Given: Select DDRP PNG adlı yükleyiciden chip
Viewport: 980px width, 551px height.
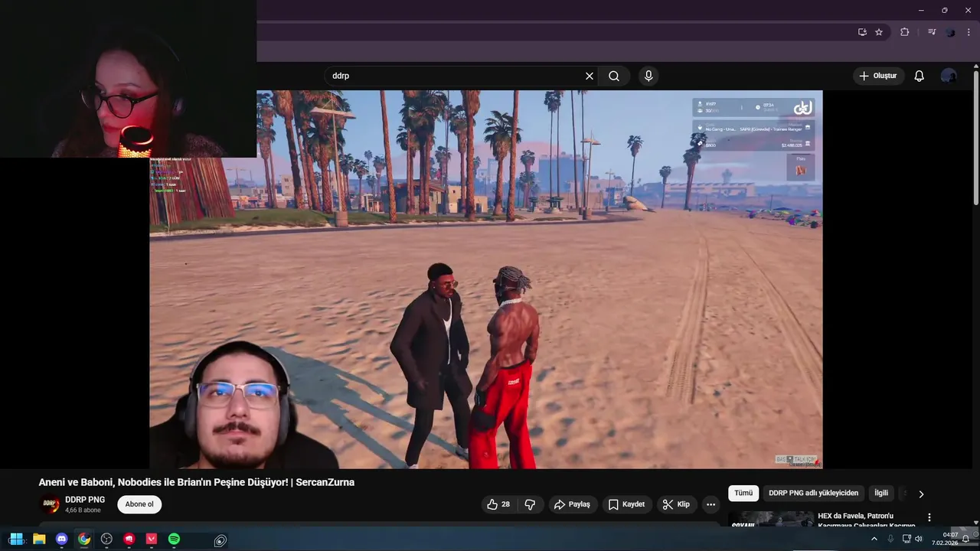Looking at the screenshot, I should click(x=813, y=493).
